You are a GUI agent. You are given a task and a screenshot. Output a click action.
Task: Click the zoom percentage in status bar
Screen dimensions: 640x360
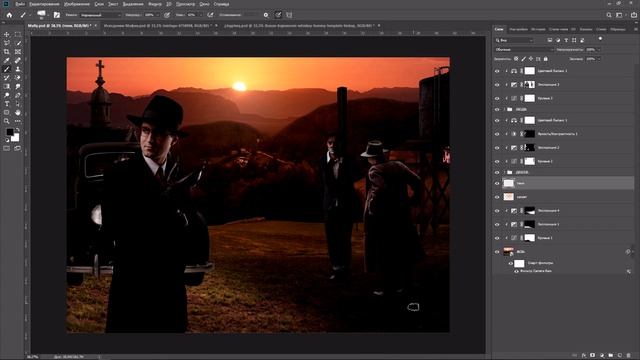pos(33,357)
